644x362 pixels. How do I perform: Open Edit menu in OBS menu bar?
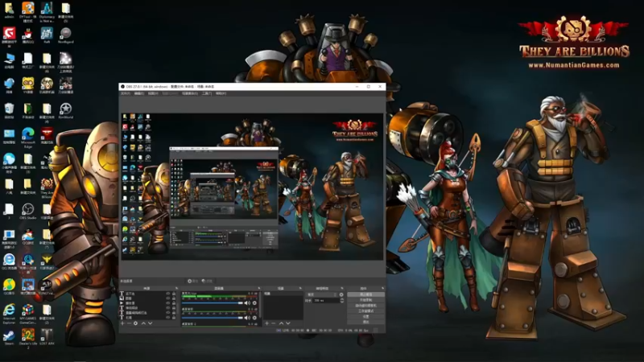coord(139,93)
